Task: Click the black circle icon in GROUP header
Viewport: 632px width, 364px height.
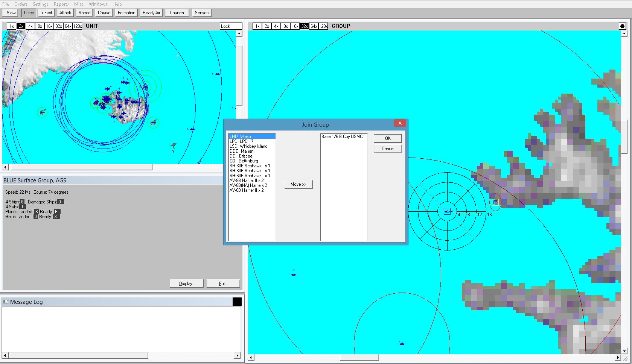Action: (622, 26)
